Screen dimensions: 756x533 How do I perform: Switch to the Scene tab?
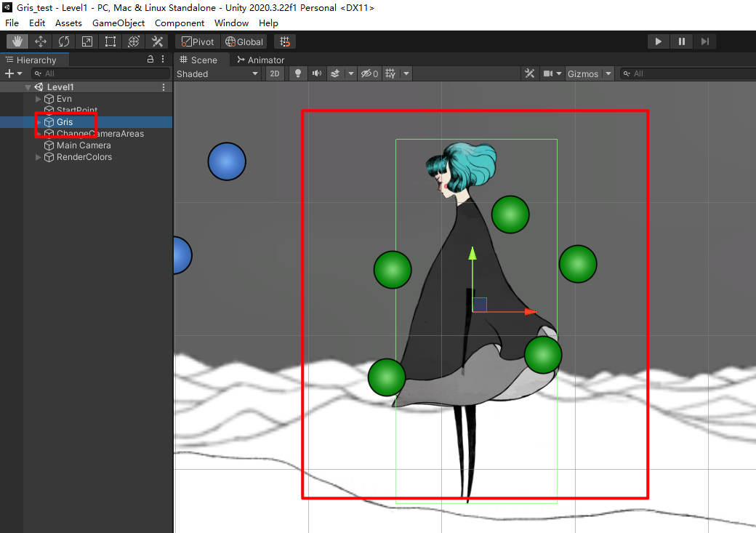(198, 60)
